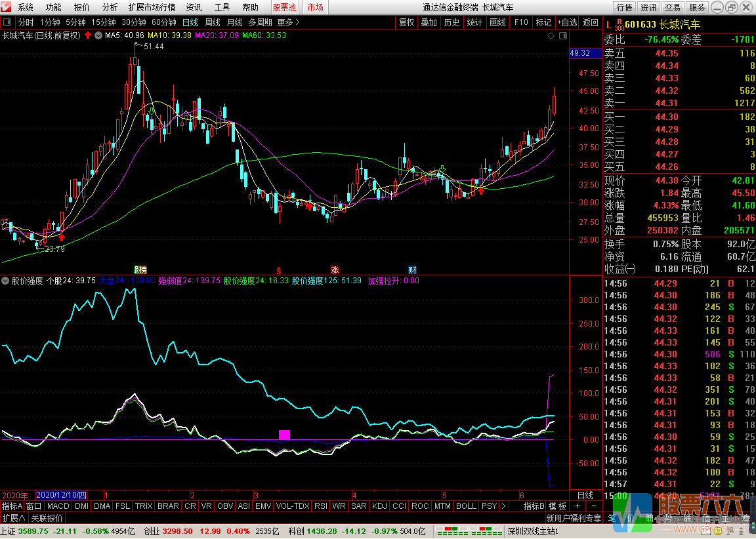Click the magenta square marker in indicator pane
The width and height of the screenshot is (756, 539).
click(x=284, y=435)
